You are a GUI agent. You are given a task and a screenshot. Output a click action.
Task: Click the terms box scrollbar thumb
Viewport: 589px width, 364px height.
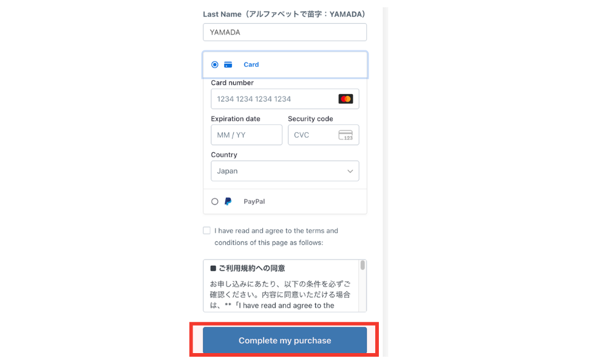pyautogui.click(x=363, y=265)
